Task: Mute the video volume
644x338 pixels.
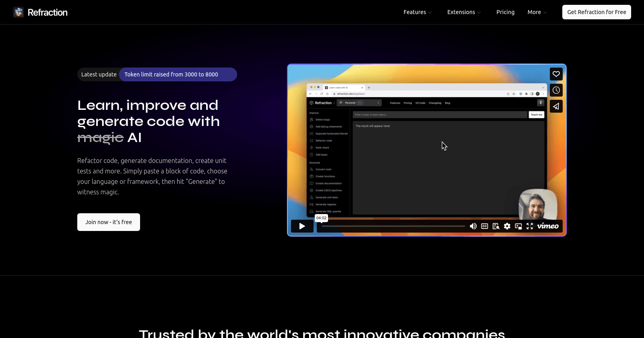Action: (473, 226)
